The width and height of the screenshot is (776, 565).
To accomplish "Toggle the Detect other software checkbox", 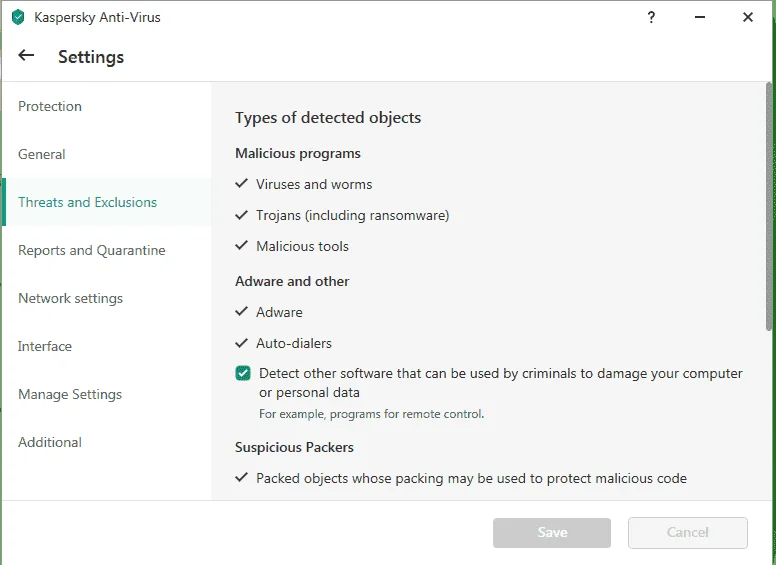I will tap(243, 373).
